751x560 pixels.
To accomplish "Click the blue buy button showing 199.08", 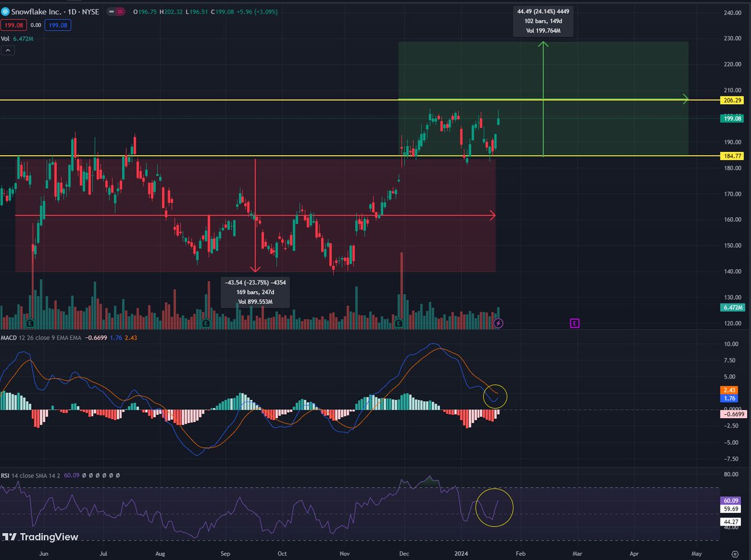I will 58,24.
